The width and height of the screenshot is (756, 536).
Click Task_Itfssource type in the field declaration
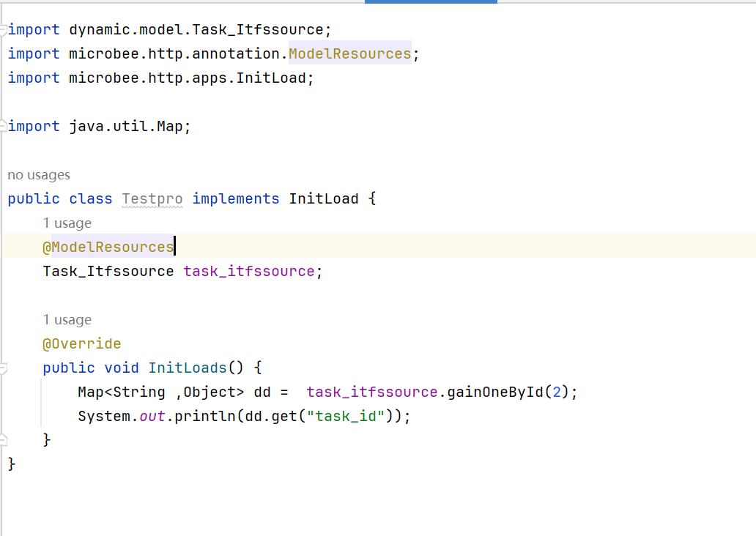tap(108, 272)
